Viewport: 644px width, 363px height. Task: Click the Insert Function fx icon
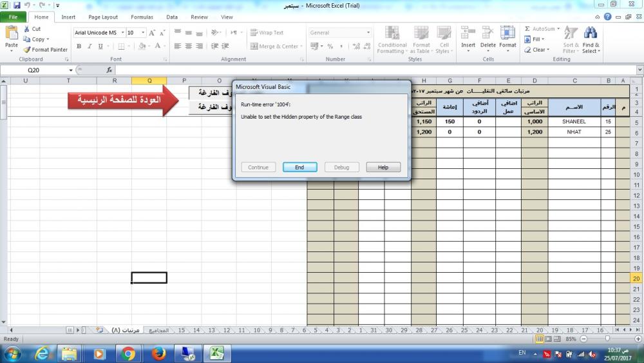pyautogui.click(x=109, y=70)
